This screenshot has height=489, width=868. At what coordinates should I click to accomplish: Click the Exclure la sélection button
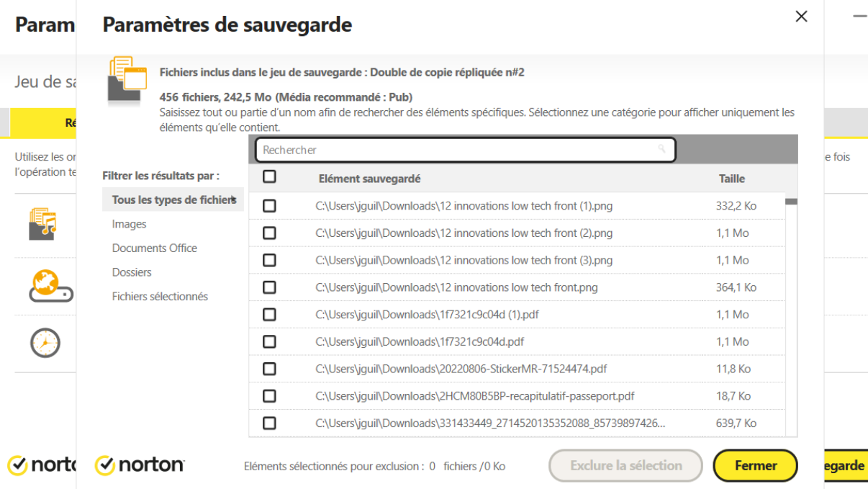(625, 465)
